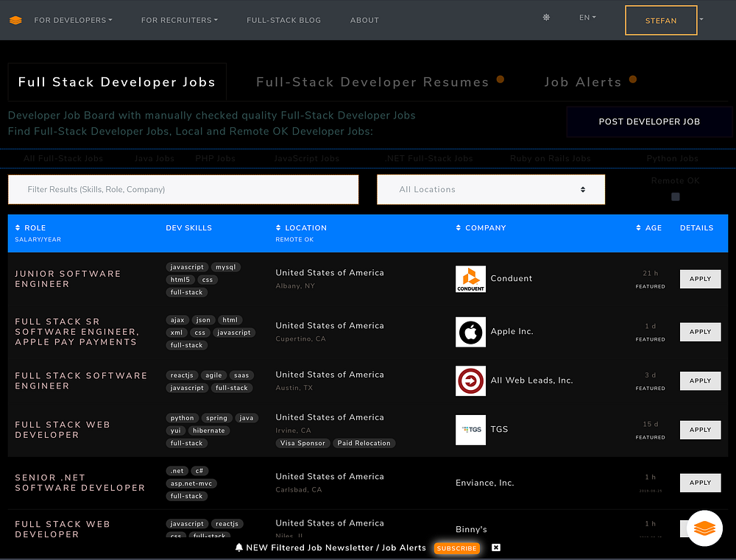The image size is (736, 560).
Task: Click the Filter Results search field
Action: click(x=183, y=189)
